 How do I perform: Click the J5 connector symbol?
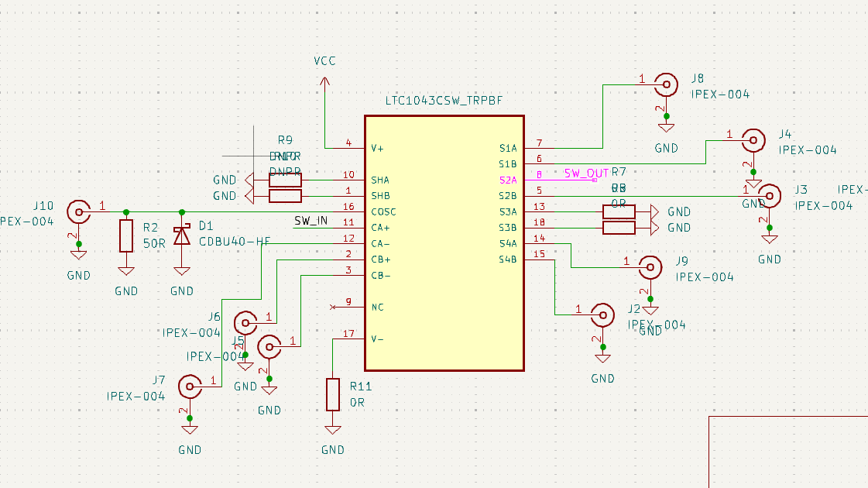coord(269,346)
